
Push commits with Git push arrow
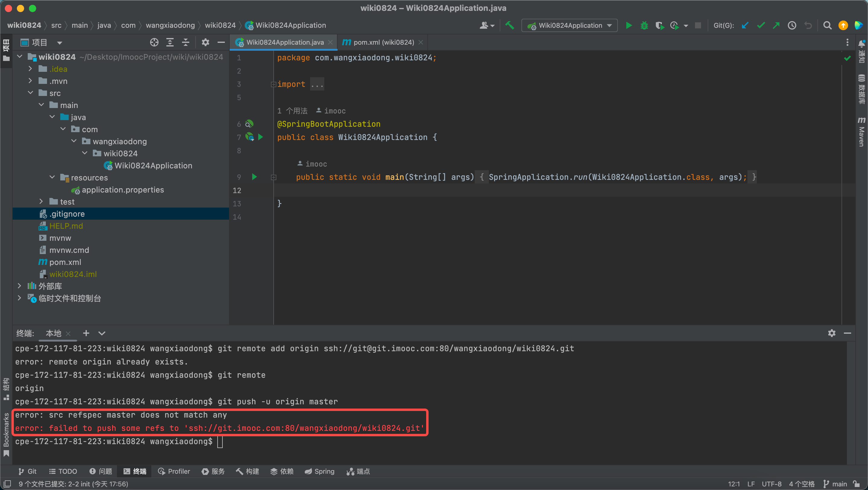[x=776, y=25]
